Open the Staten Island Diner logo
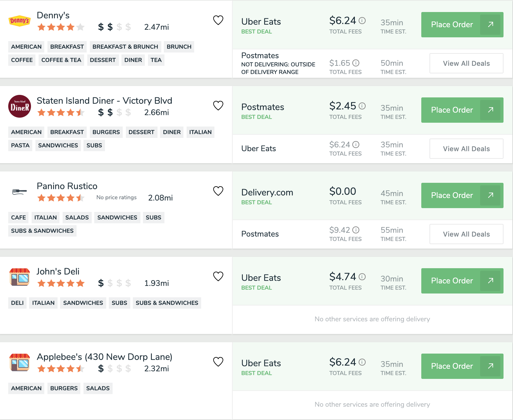 [20, 106]
